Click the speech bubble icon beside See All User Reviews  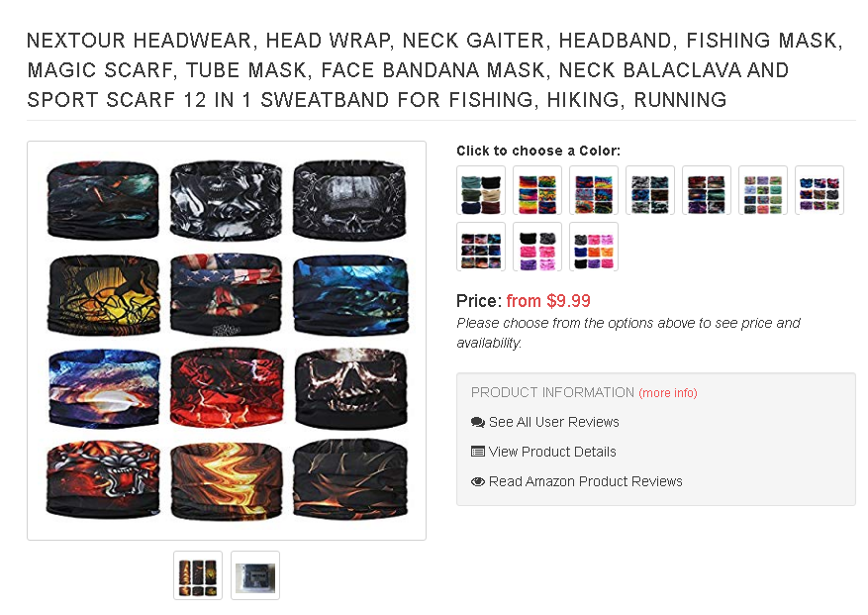[478, 422]
